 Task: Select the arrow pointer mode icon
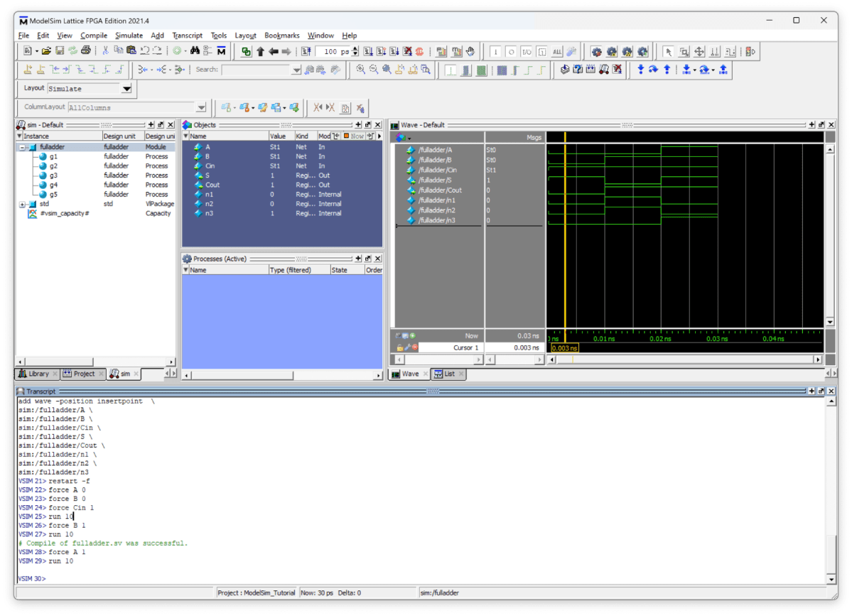pos(668,51)
